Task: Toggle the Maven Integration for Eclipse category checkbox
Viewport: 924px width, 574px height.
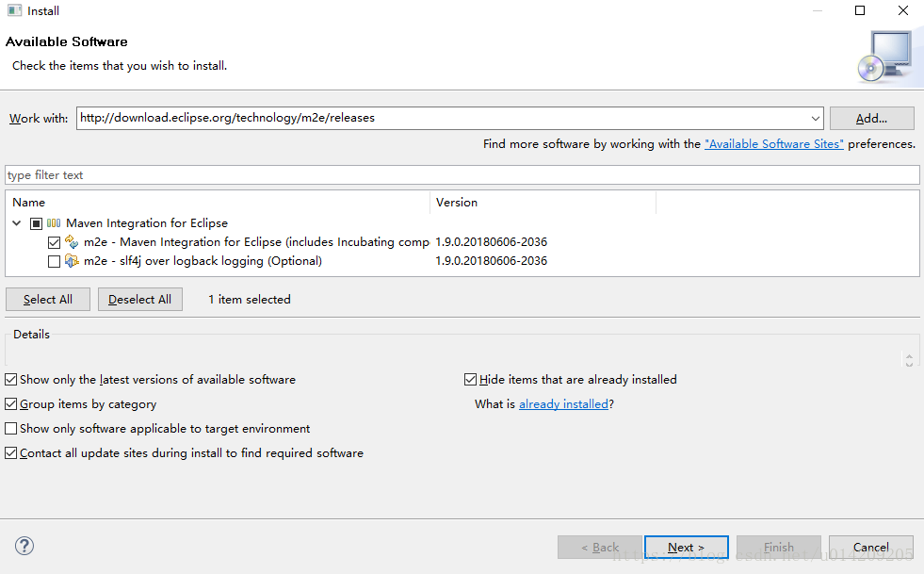Action: [x=36, y=223]
